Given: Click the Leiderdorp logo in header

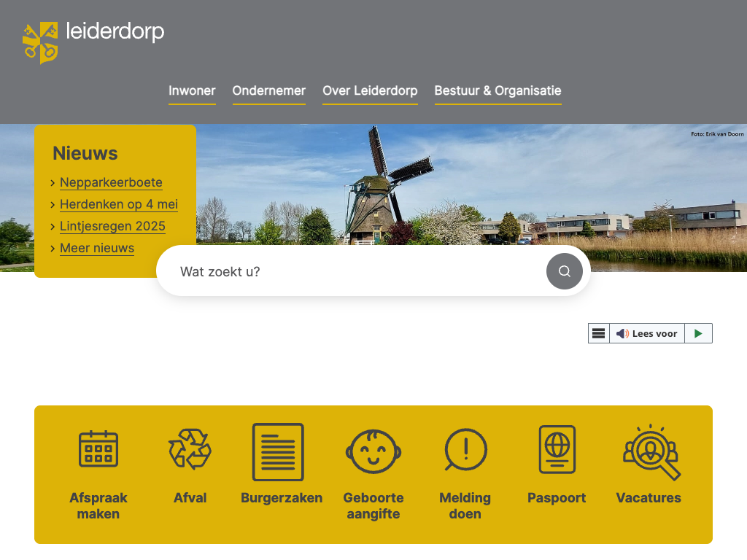Looking at the screenshot, I should pos(93,42).
